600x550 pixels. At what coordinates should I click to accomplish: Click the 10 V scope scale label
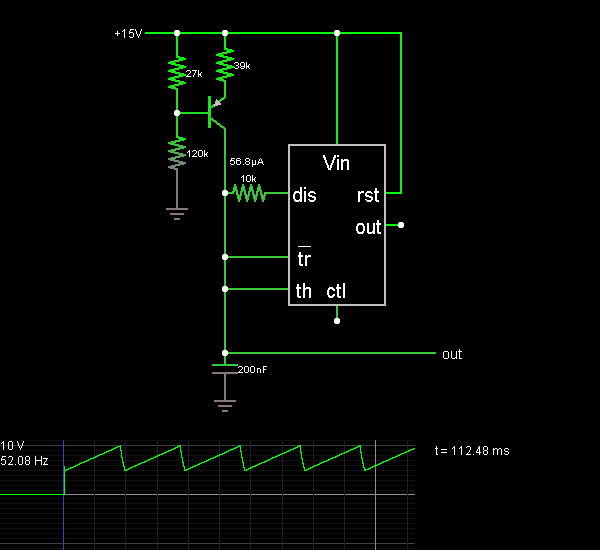12,446
